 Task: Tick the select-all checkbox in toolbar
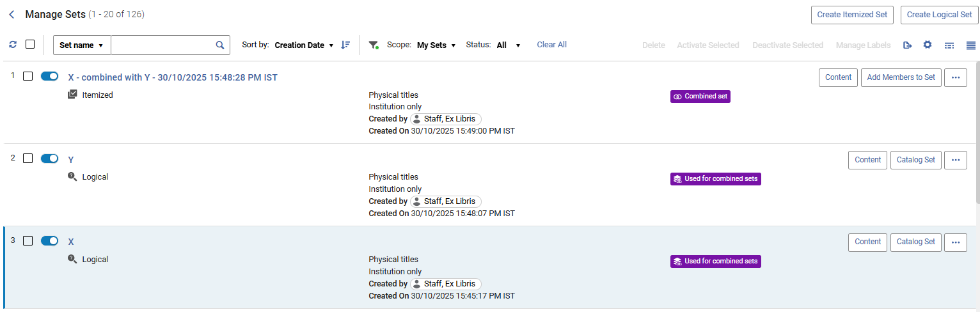pyautogui.click(x=30, y=45)
